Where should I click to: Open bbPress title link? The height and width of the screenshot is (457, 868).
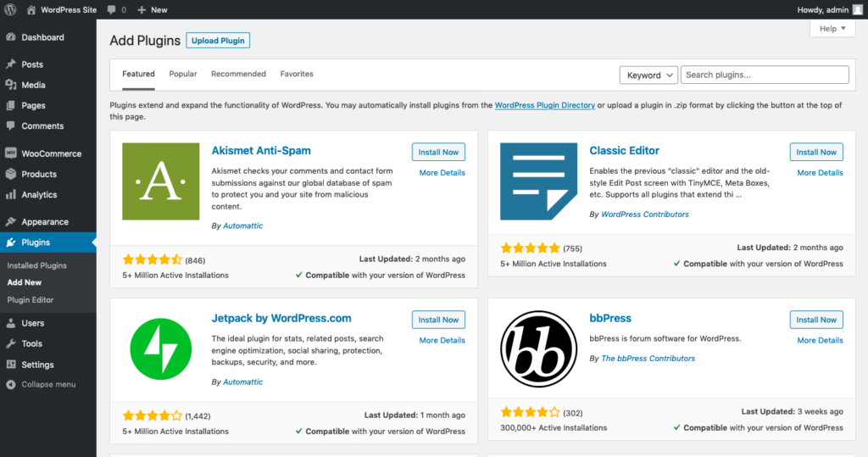[610, 318]
